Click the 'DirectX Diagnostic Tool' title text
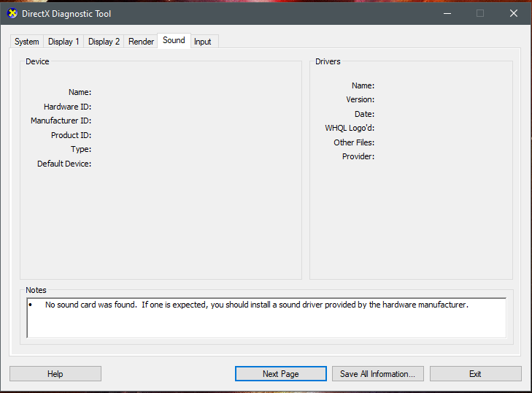Image resolution: width=532 pixels, height=393 pixels. coord(66,14)
